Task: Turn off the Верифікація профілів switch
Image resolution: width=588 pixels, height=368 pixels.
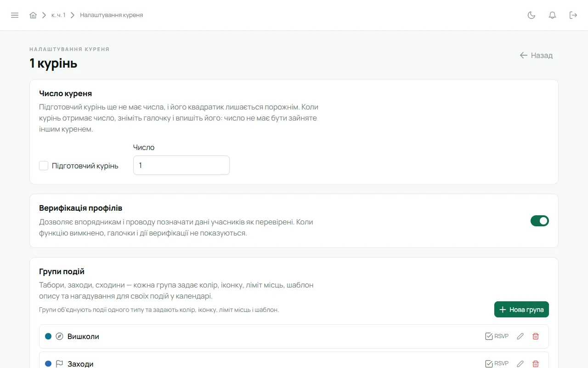Action: [x=540, y=221]
